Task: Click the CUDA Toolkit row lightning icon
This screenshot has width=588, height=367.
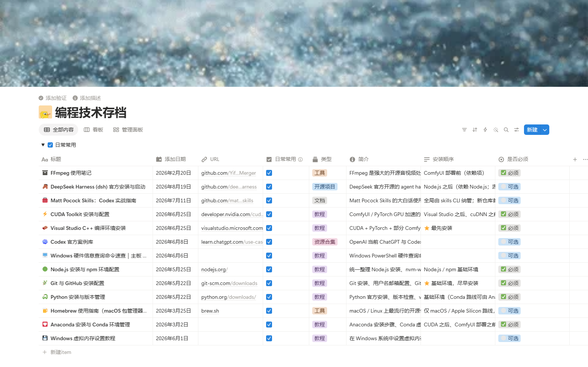Action: pyautogui.click(x=45, y=214)
